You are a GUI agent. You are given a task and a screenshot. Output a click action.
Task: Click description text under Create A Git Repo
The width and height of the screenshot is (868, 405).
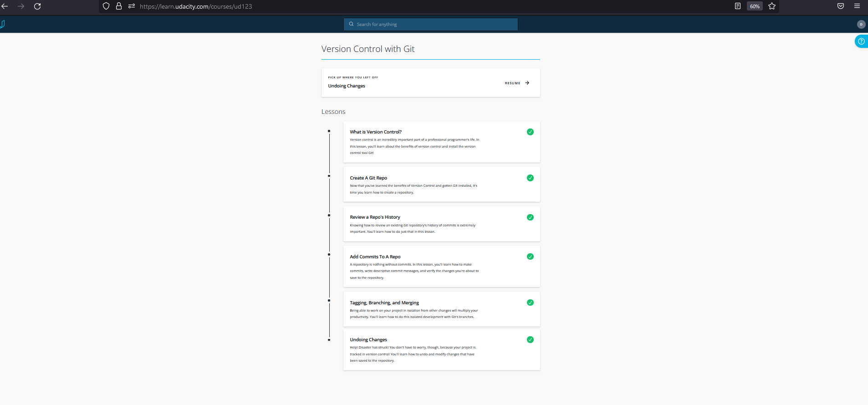coord(414,190)
